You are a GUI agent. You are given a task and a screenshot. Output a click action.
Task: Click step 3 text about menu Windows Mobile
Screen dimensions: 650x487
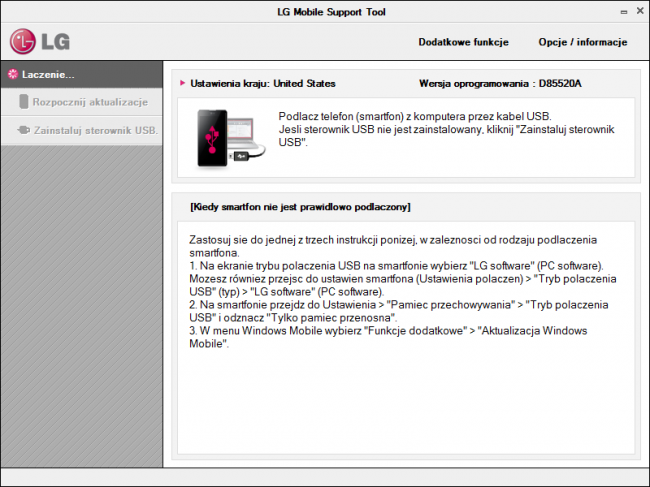tap(388, 337)
